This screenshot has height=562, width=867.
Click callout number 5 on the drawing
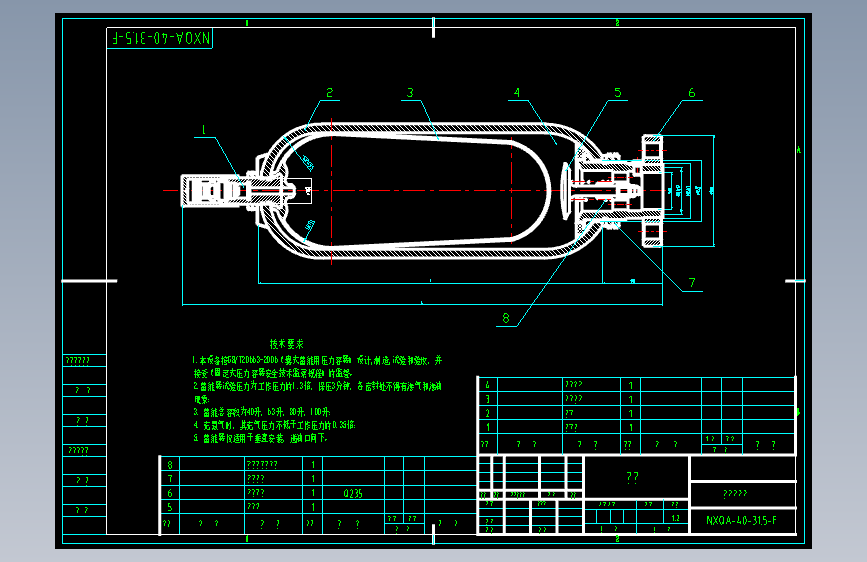pos(618,93)
